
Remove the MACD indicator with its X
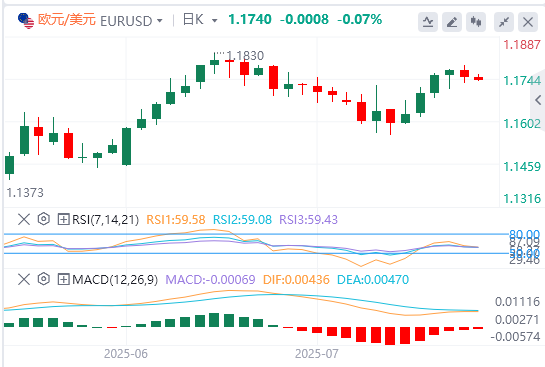pyautogui.click(x=24, y=279)
